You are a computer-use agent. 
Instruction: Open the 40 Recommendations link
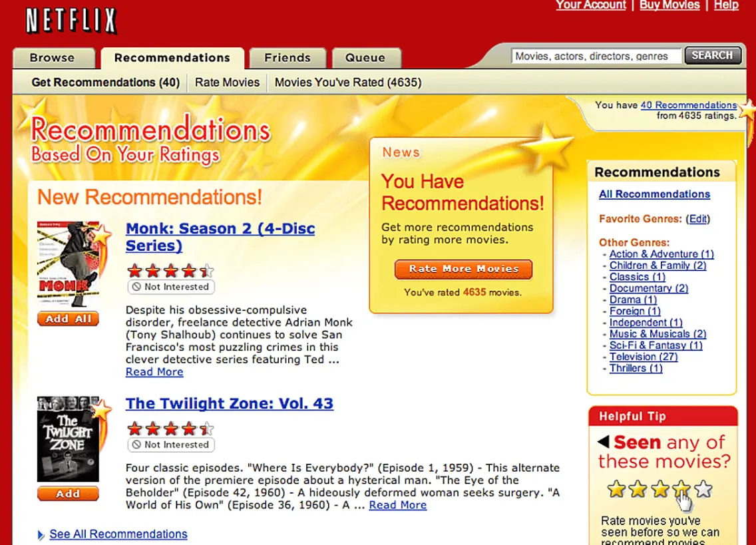[x=689, y=105]
